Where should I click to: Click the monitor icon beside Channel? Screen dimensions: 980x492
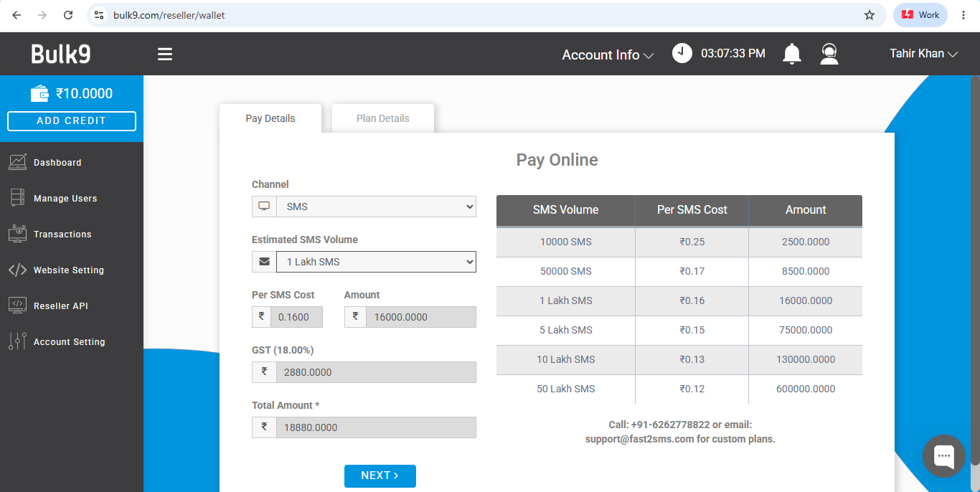(x=264, y=207)
